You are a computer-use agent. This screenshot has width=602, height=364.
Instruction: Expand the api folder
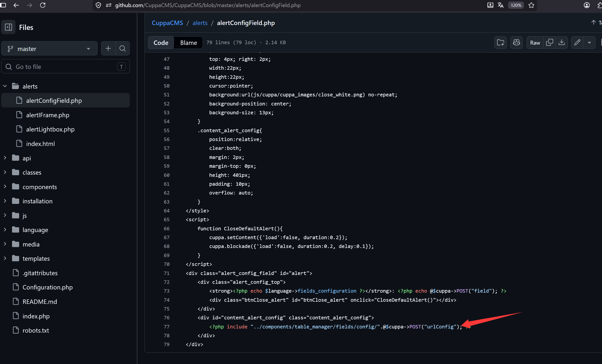(5, 158)
